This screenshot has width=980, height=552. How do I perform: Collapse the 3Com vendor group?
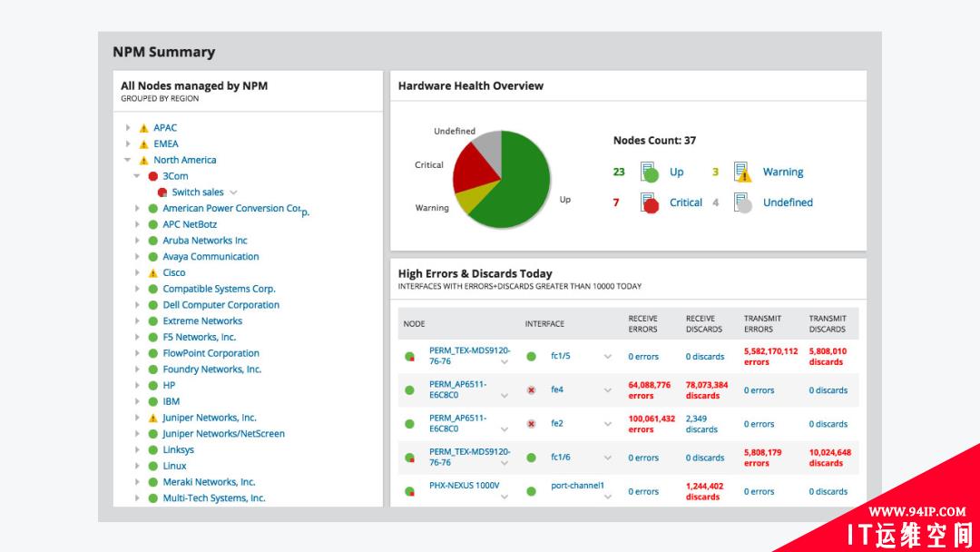137,176
